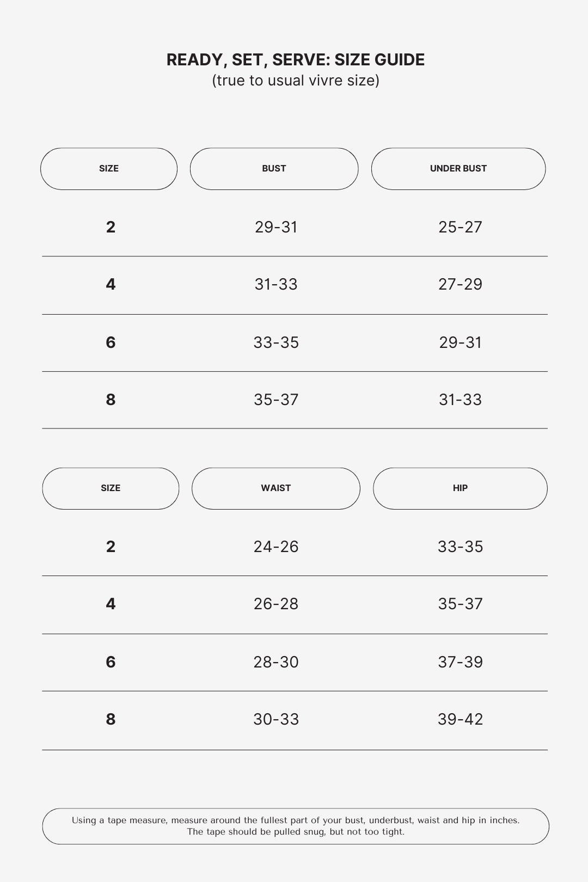
Task: Click the tape measure instructions note
Action: pos(296,826)
